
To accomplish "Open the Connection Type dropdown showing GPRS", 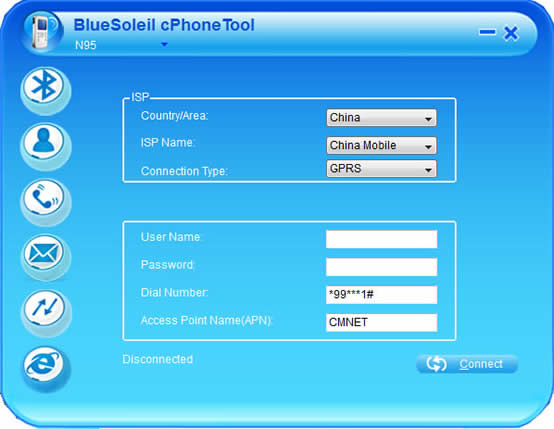I will pyautogui.click(x=381, y=169).
